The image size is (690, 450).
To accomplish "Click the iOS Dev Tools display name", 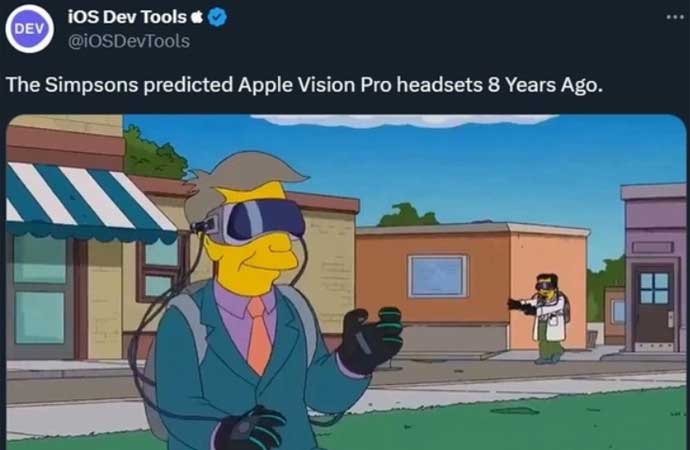I will [x=127, y=17].
